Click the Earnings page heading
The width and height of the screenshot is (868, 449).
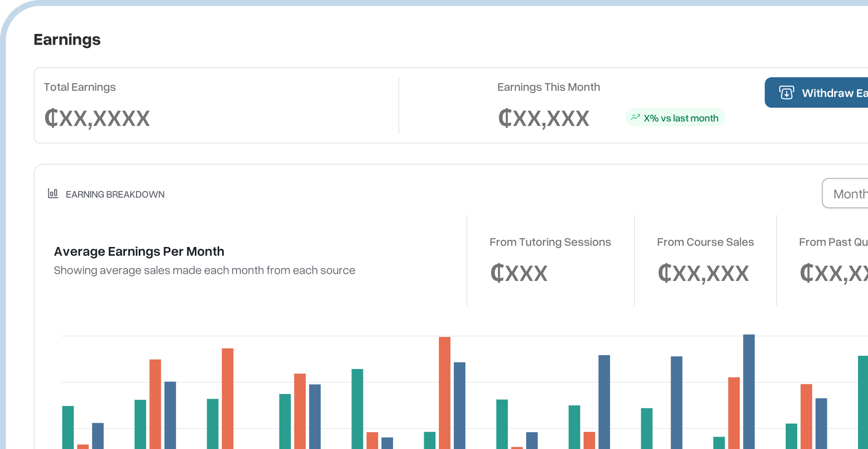click(x=67, y=40)
